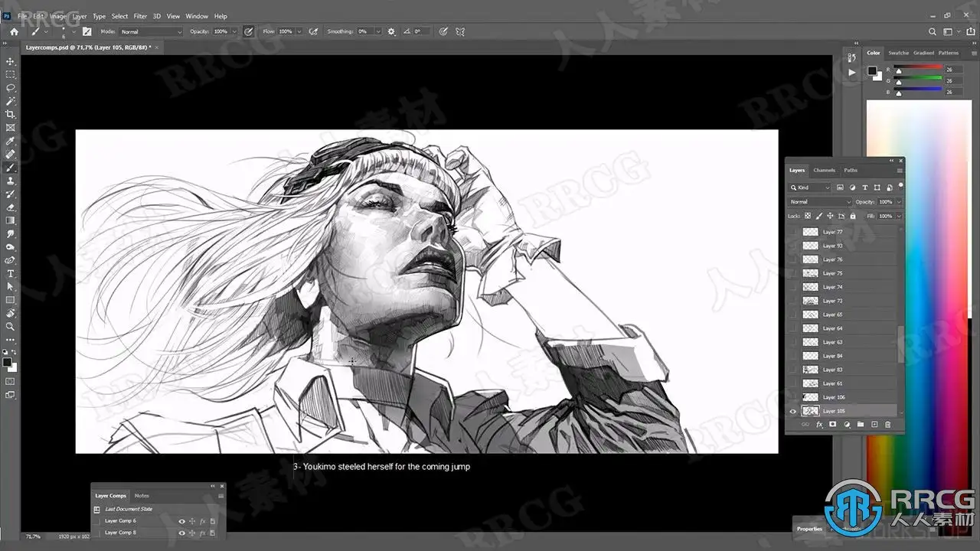Click the foreground color swatch in toolbox
This screenshot has height=551, width=980.
7,362
